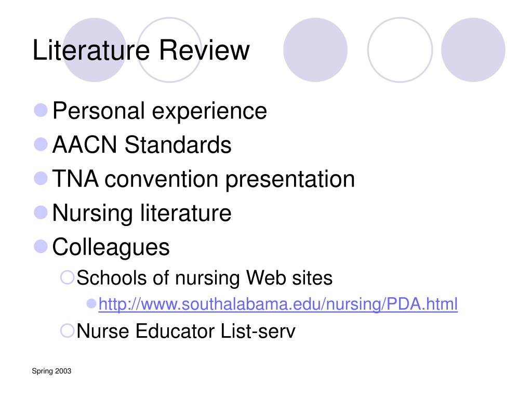
Task: Select the Nurse Educator List-serv line
Action: coord(186,331)
